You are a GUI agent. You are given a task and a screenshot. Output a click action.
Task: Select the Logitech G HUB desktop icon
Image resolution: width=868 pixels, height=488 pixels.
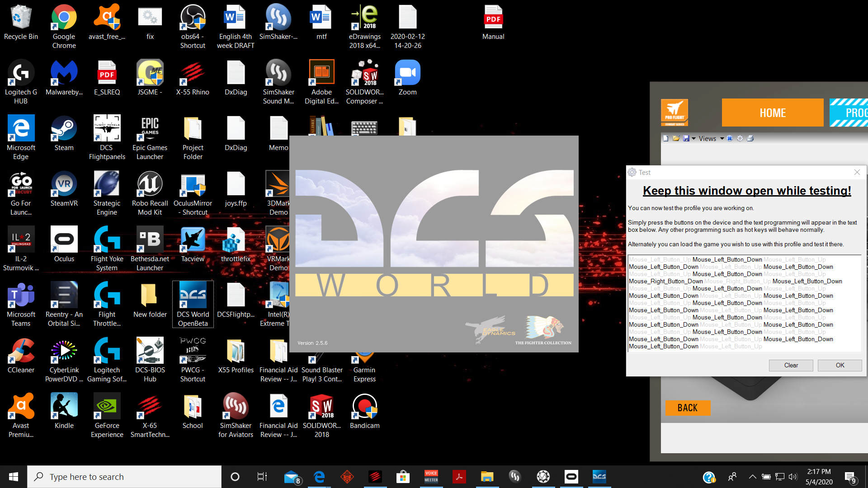click(21, 82)
